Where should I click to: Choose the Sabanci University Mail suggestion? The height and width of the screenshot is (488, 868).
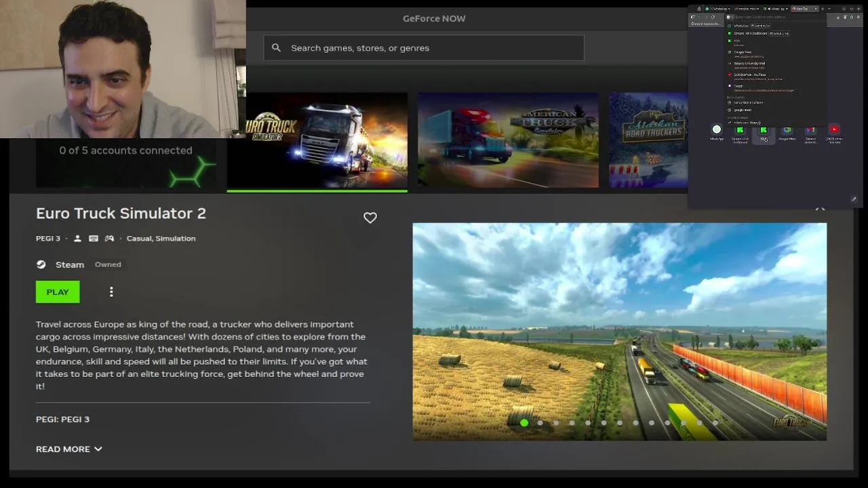[776, 65]
